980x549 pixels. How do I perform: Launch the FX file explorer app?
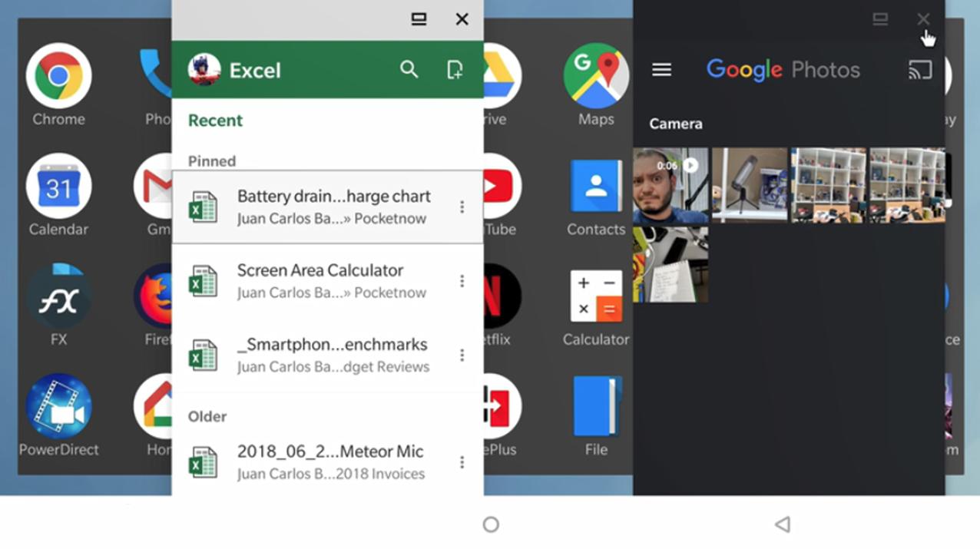(x=58, y=296)
